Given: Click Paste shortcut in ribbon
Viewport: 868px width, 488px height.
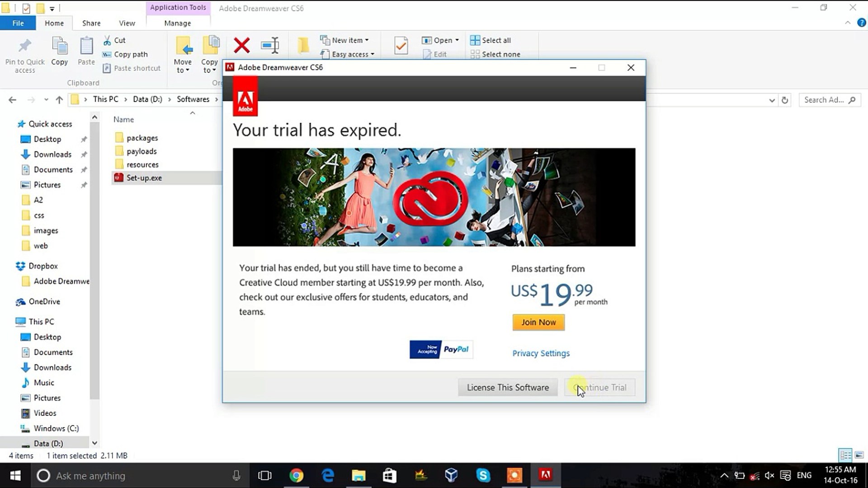Looking at the screenshot, I should [x=132, y=68].
